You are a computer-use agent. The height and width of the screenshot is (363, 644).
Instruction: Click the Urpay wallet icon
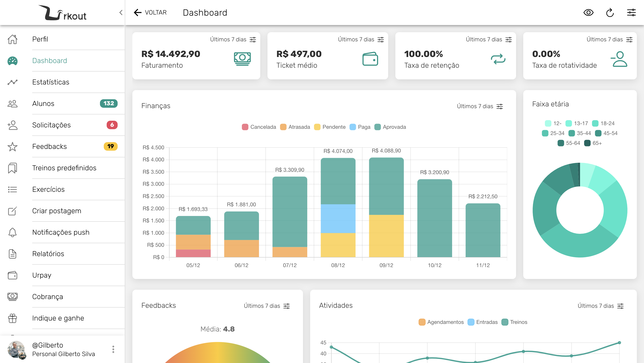coord(13,275)
